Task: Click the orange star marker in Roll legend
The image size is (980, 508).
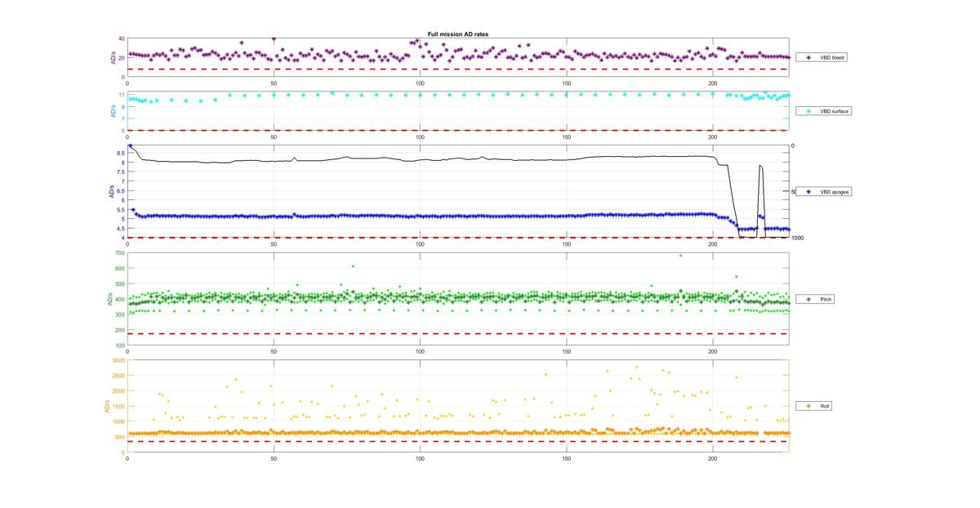Action: 808,406
